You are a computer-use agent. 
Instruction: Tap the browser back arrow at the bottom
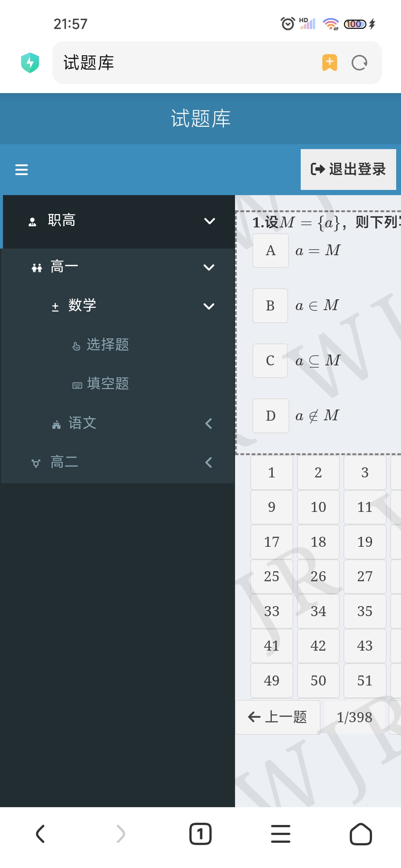click(40, 834)
